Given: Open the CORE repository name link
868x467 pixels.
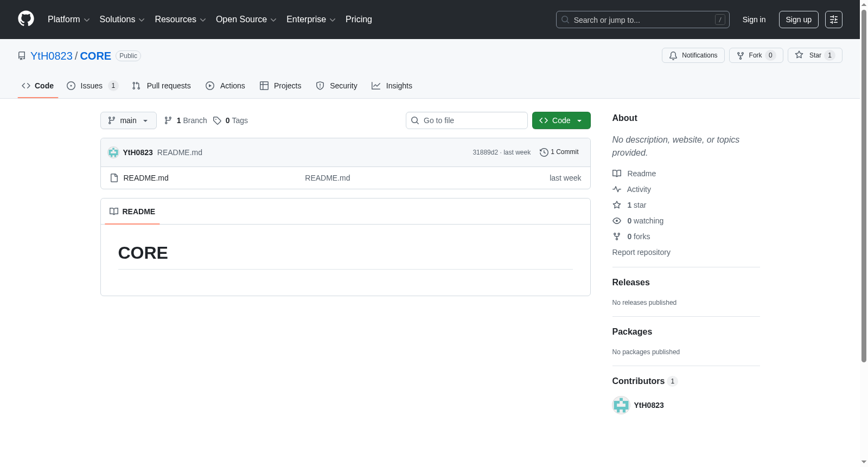Looking at the screenshot, I should click(95, 56).
